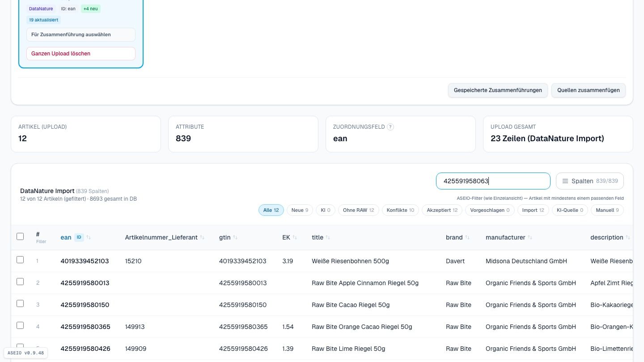
Task: Filter by the Import 12 chip
Action: pyautogui.click(x=533, y=210)
